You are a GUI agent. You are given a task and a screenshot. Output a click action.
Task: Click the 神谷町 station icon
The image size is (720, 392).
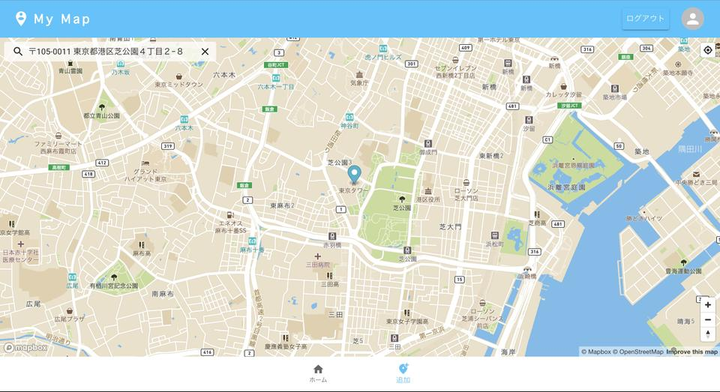coord(349,117)
